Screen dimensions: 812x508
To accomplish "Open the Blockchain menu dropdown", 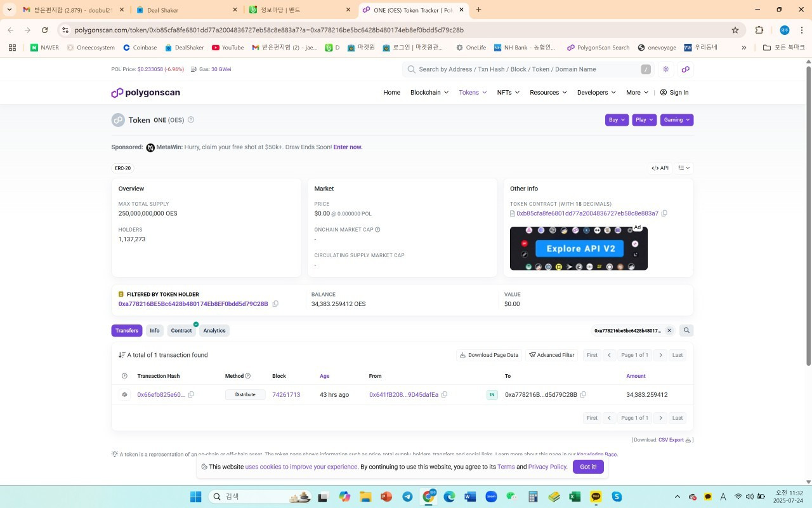I will click(429, 93).
